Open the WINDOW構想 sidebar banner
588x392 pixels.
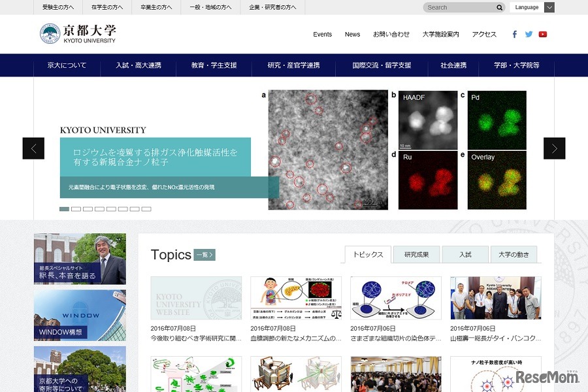click(80, 314)
